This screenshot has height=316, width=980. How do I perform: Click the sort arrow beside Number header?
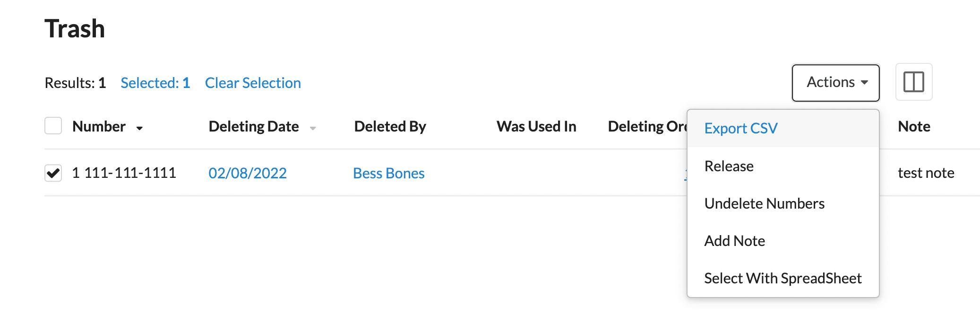pos(139,128)
